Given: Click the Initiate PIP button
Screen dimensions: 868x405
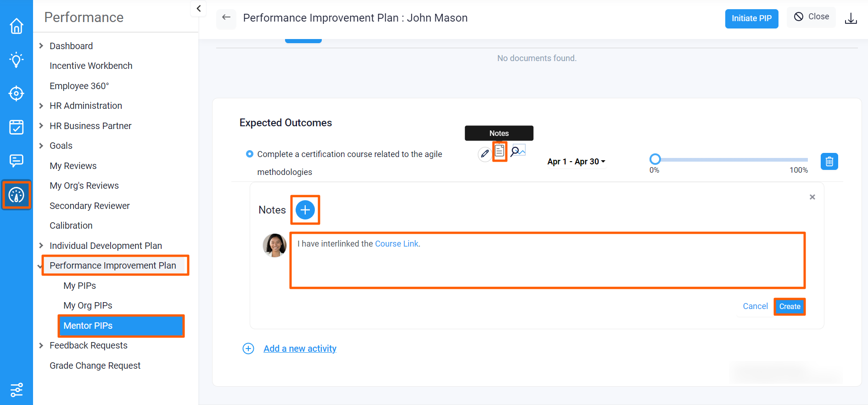Looking at the screenshot, I should (x=751, y=18).
